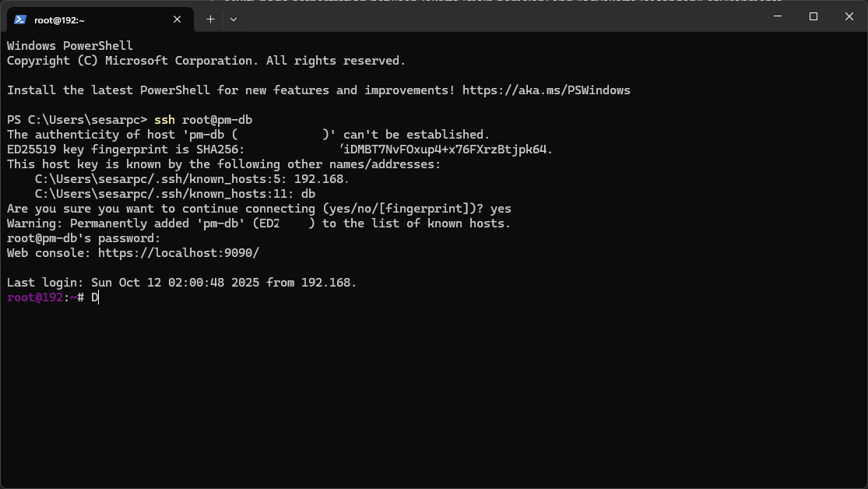
Task: Close the root@192:~ tab with its X
Action: 177,19
